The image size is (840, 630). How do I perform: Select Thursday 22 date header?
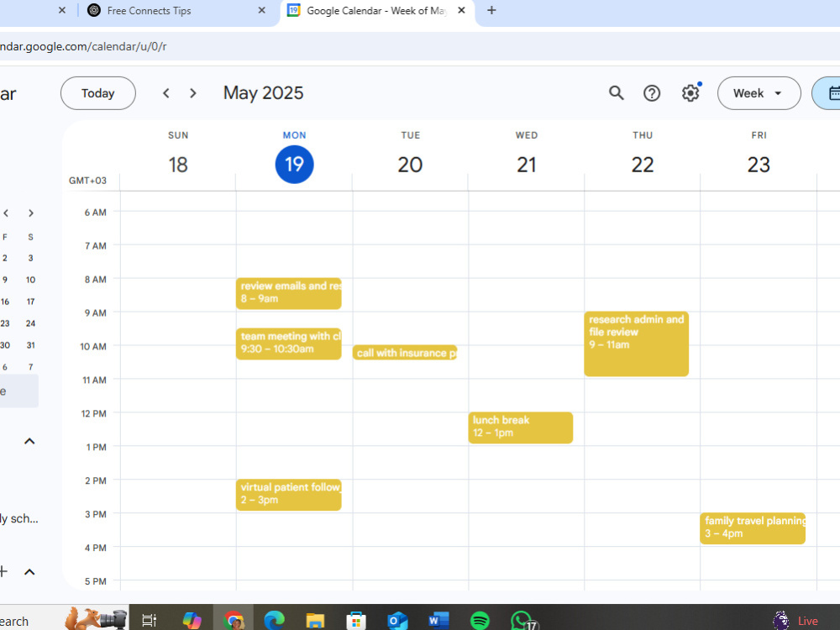click(643, 164)
